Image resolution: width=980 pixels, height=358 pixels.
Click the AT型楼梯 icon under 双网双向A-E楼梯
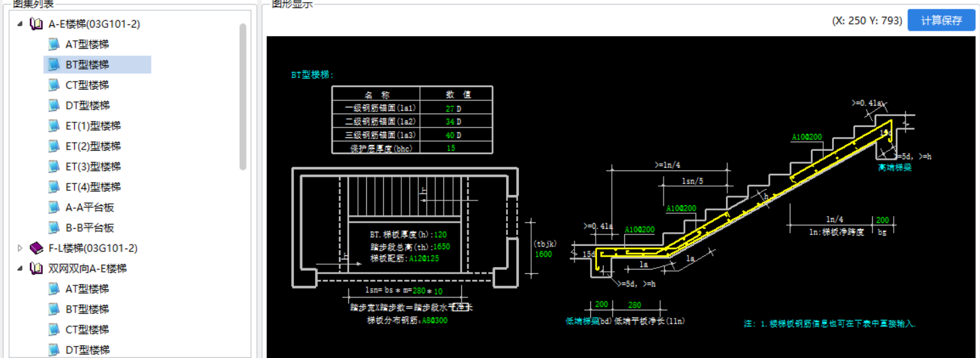pos(54,289)
